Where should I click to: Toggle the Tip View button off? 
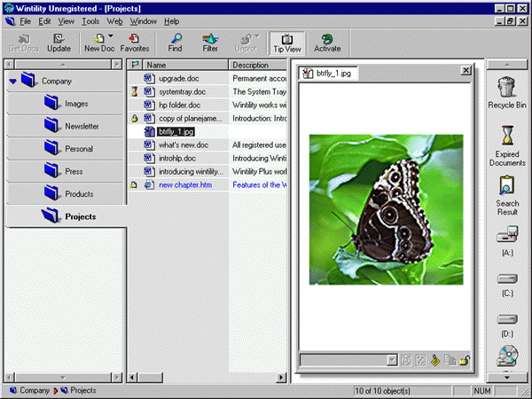click(286, 43)
